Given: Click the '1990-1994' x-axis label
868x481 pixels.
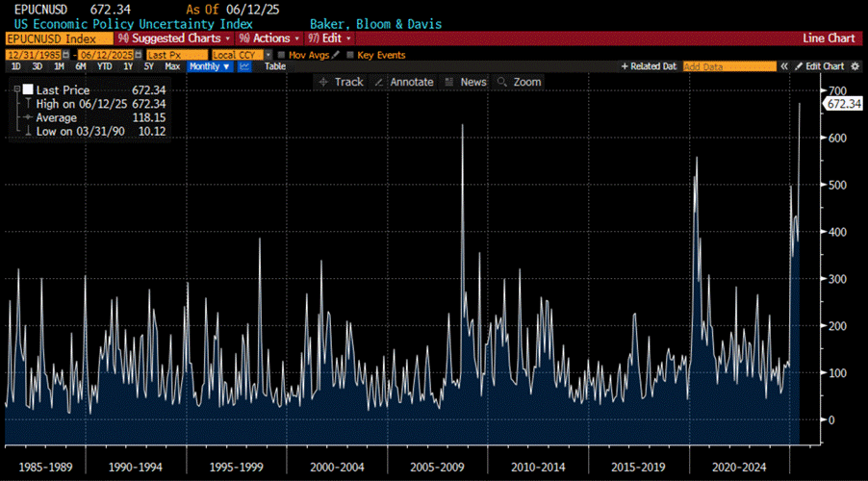Looking at the screenshot, I should (135, 468).
